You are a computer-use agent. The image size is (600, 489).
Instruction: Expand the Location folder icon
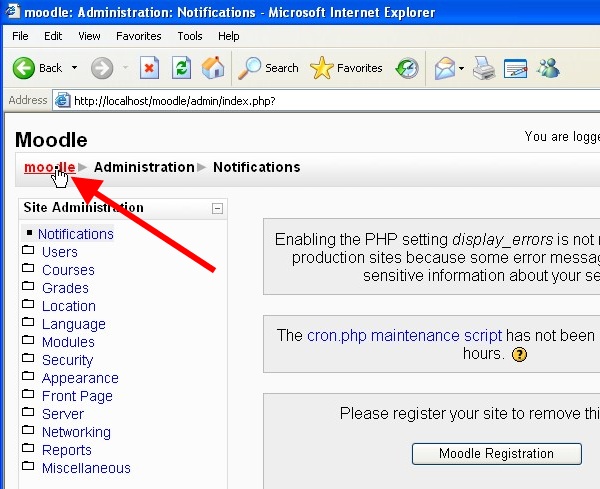pyautogui.click(x=28, y=304)
